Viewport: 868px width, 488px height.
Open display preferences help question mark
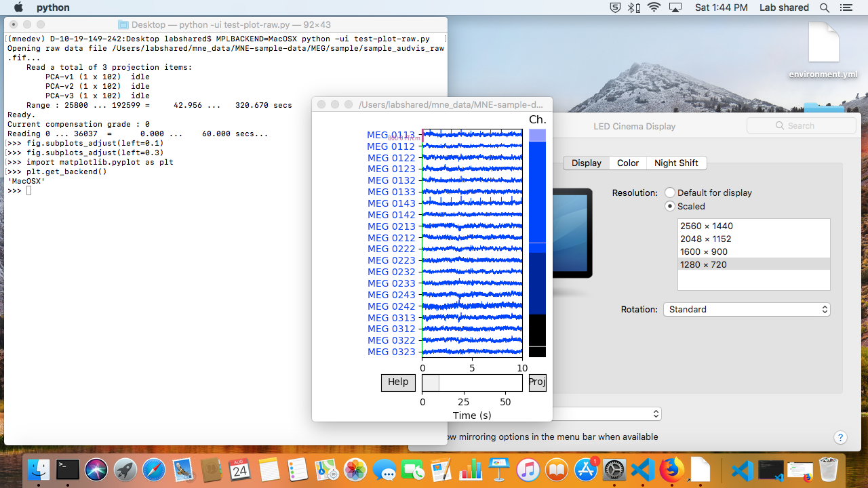pos(840,438)
